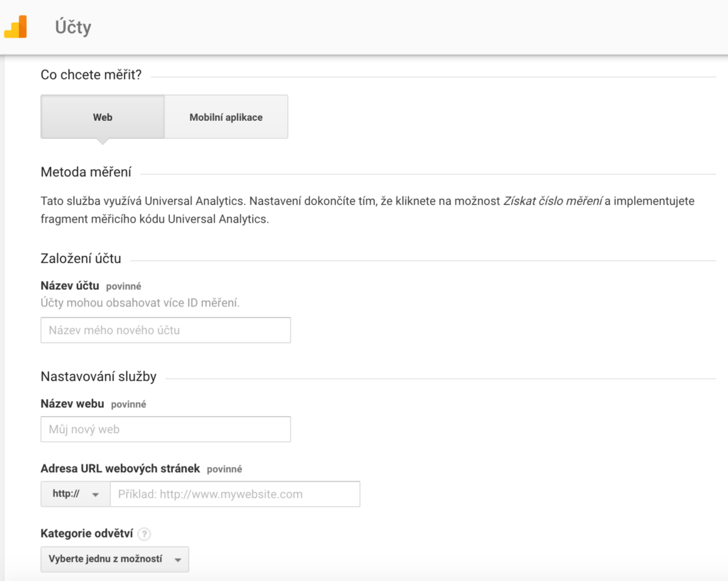This screenshot has height=581, width=728.
Task: Click the Účty page title
Action: (73, 28)
